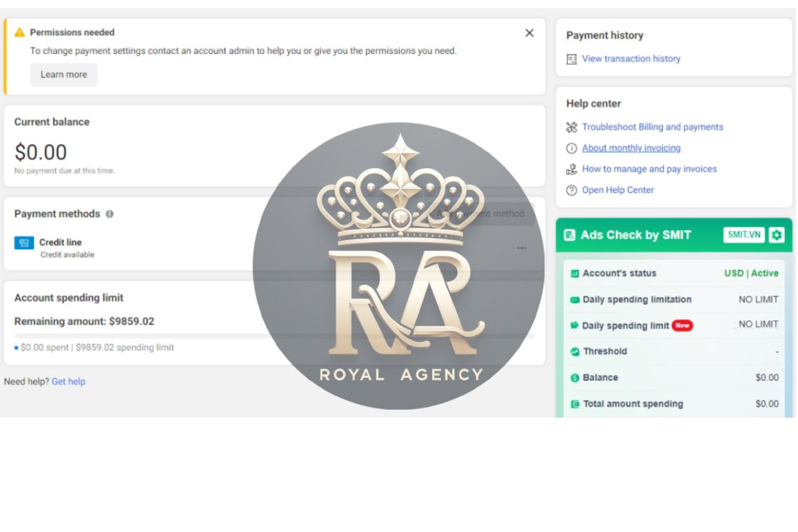Open Ads Check settings gear icon
798x532 pixels.
(x=777, y=235)
